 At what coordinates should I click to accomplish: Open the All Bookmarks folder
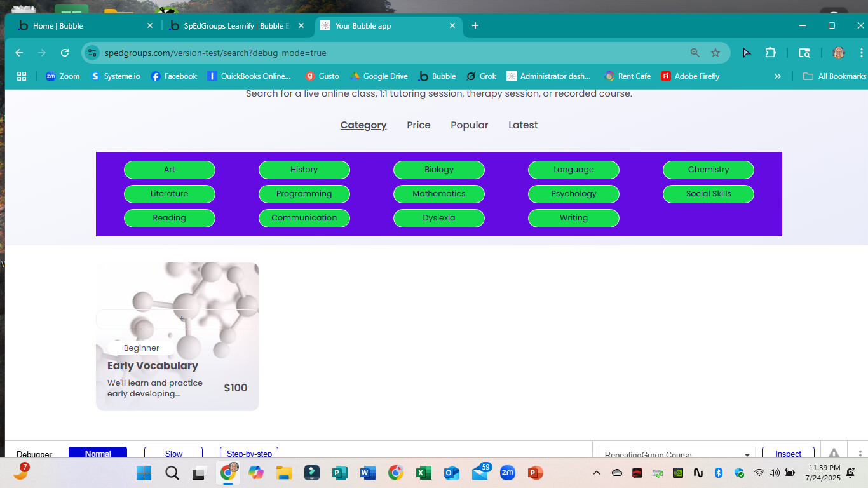point(835,76)
